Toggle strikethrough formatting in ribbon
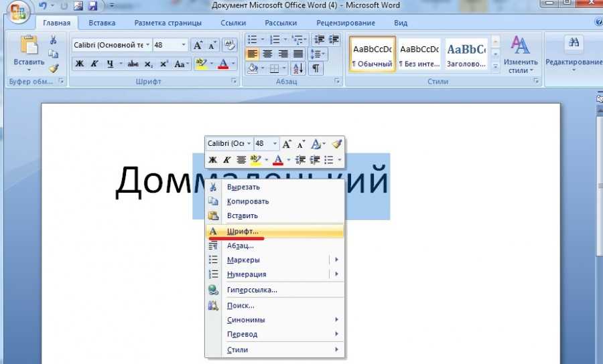 133,64
